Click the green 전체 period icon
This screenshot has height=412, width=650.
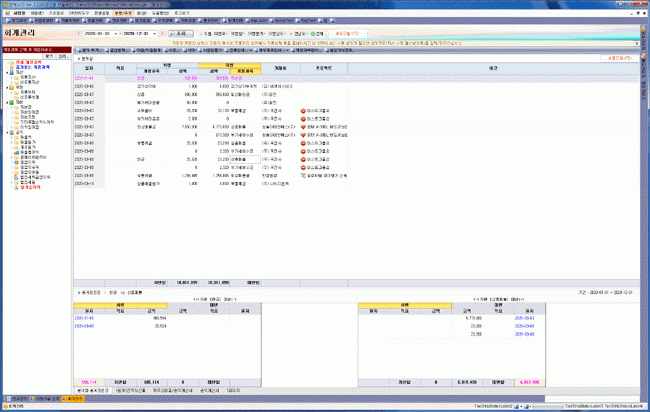313,34
